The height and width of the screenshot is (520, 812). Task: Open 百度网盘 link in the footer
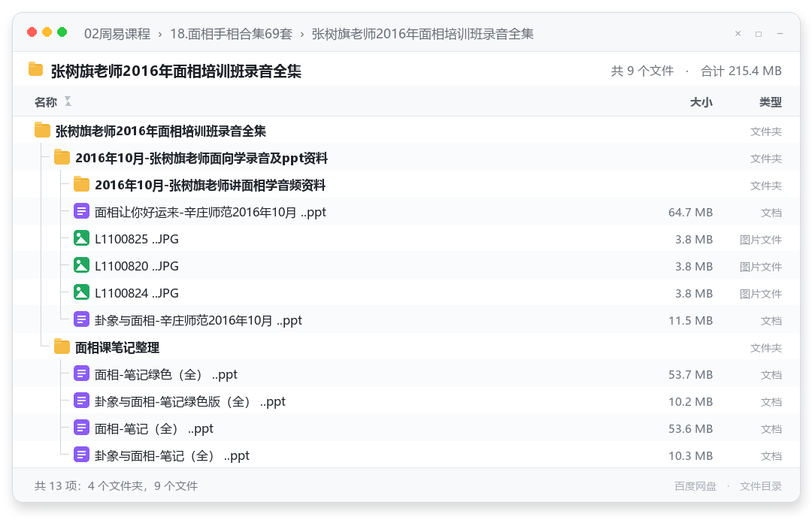tap(695, 486)
